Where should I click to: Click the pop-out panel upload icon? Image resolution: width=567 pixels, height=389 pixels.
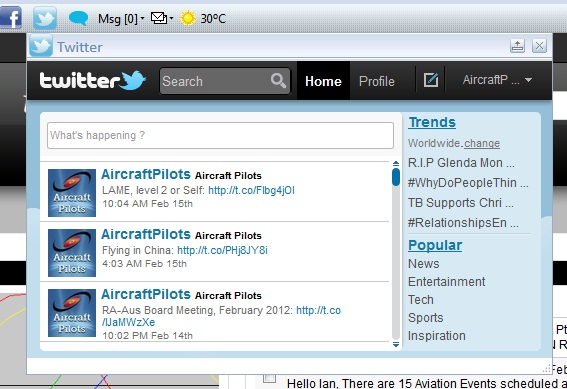click(517, 46)
